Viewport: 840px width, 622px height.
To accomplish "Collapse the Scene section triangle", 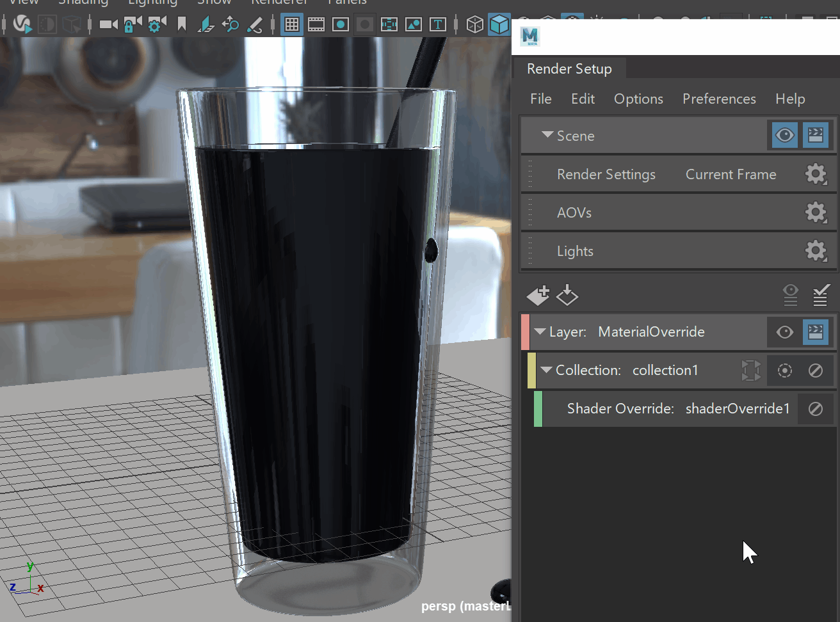I will coord(547,135).
